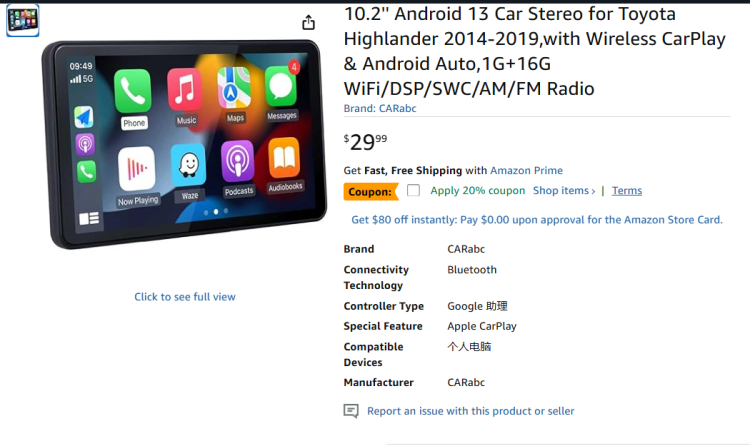Click the Messages app icon in product image
750x446 pixels.
pyautogui.click(x=281, y=86)
